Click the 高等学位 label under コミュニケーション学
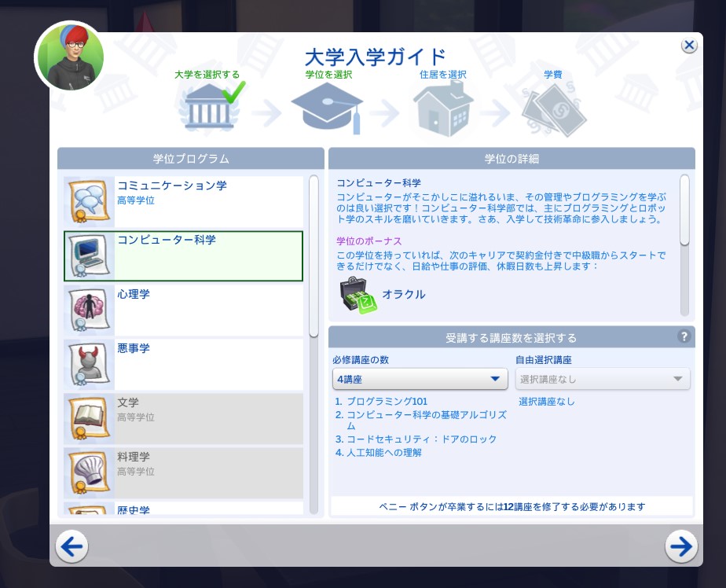The image size is (726, 588). coord(136,200)
